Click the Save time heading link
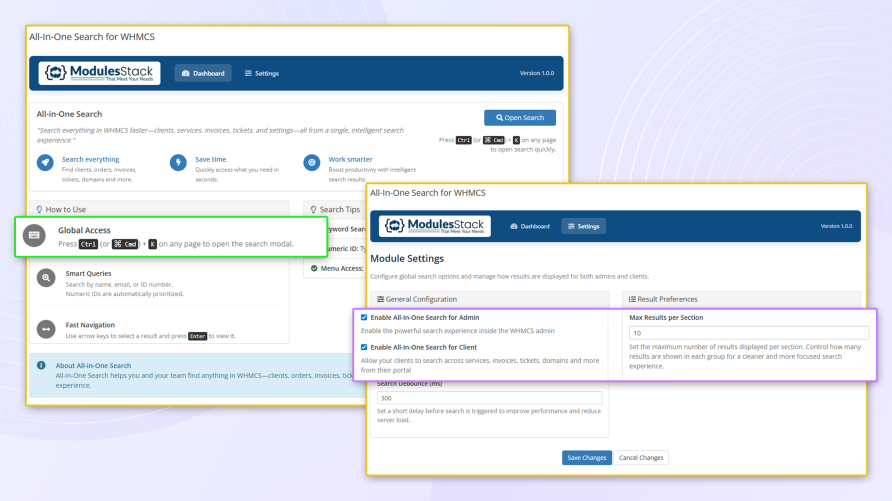Viewport: 892px width, 501px height. 210,159
